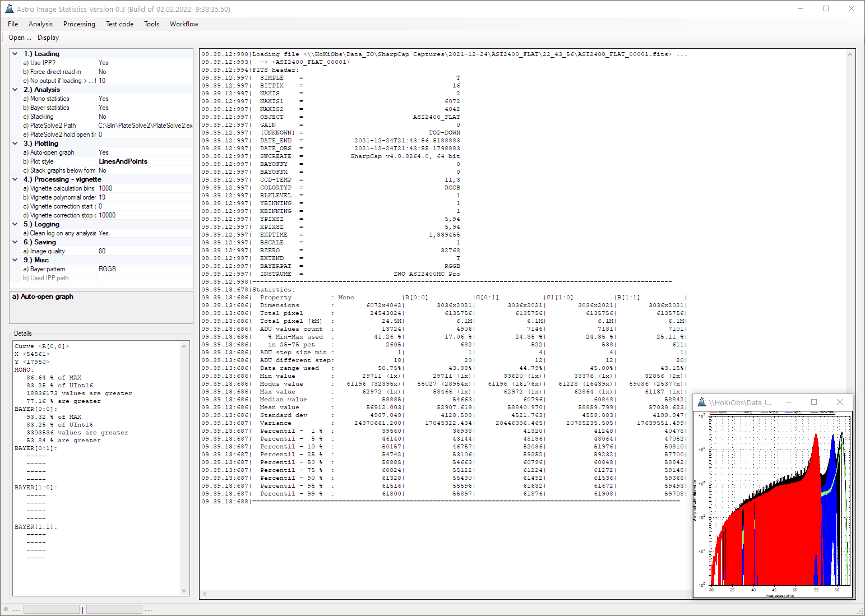Select the Plot style LinesAndPoints value

click(x=145, y=161)
